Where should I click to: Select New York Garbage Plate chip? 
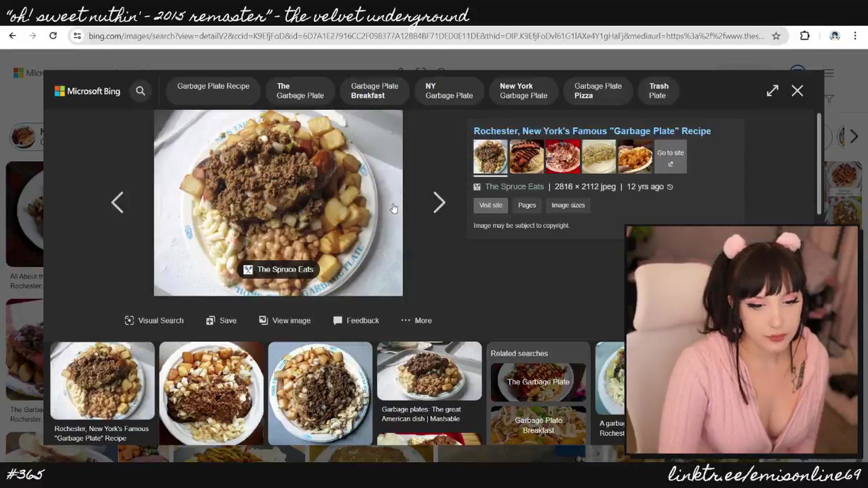point(524,91)
